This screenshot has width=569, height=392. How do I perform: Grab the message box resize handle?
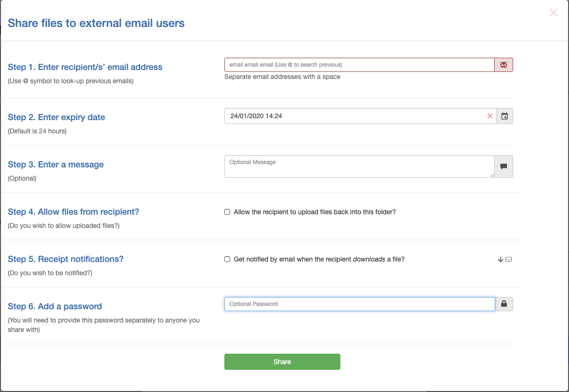(492, 175)
